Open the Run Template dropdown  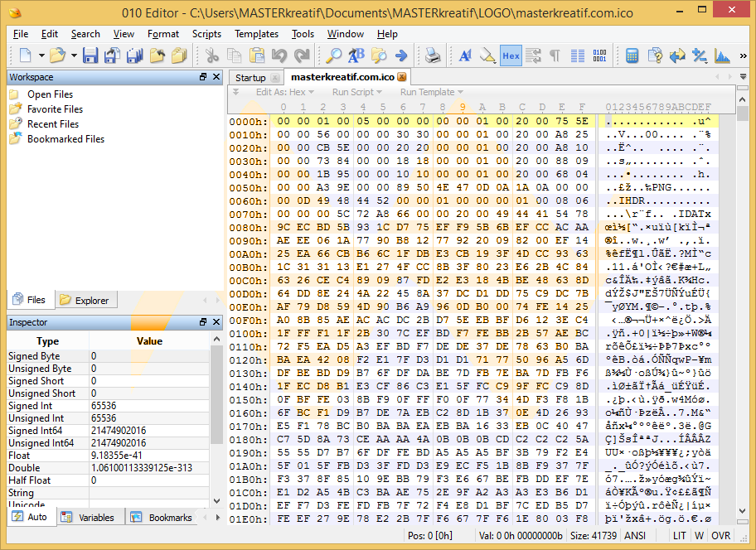(432, 92)
